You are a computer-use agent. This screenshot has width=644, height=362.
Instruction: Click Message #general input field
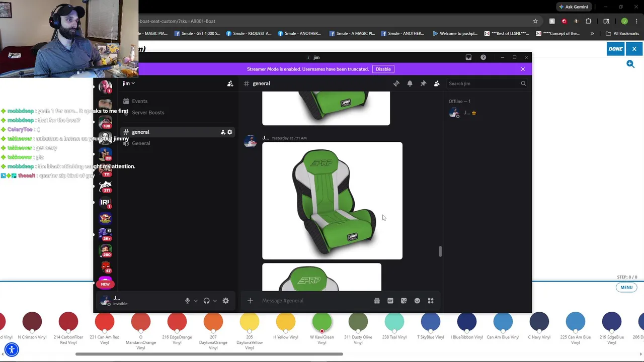tap(315, 301)
